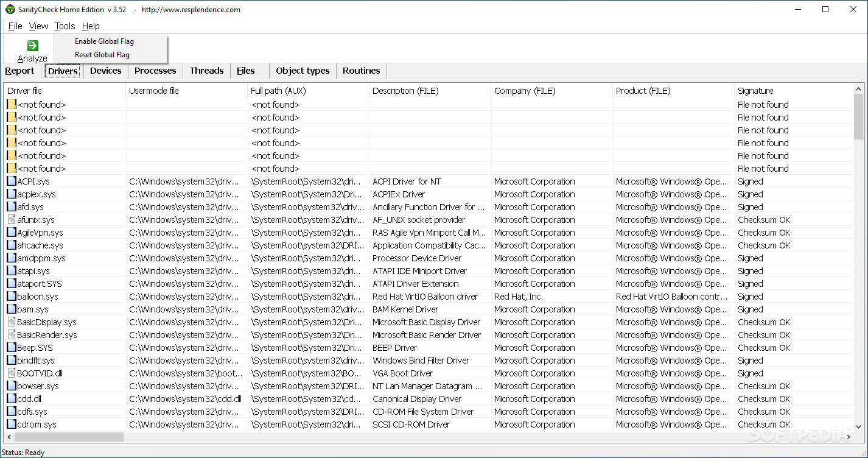The image size is (868, 458).
Task: Choose Enable Global Flag menu entry
Action: click(x=104, y=41)
